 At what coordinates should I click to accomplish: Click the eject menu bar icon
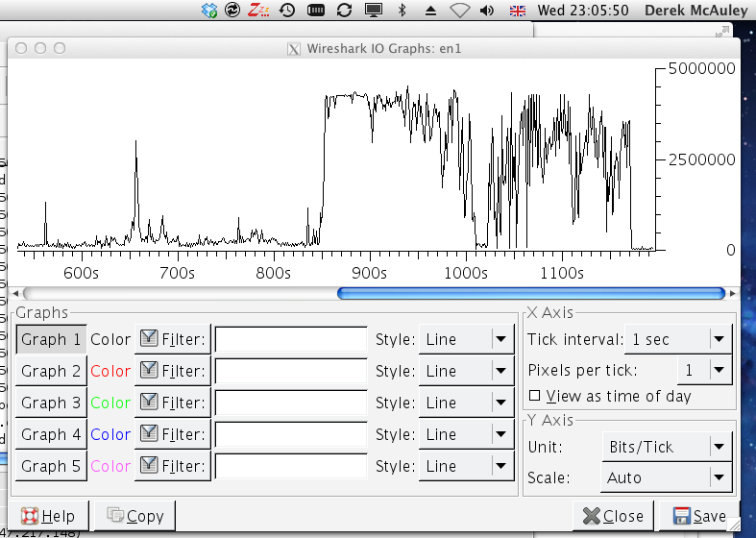coord(430,11)
